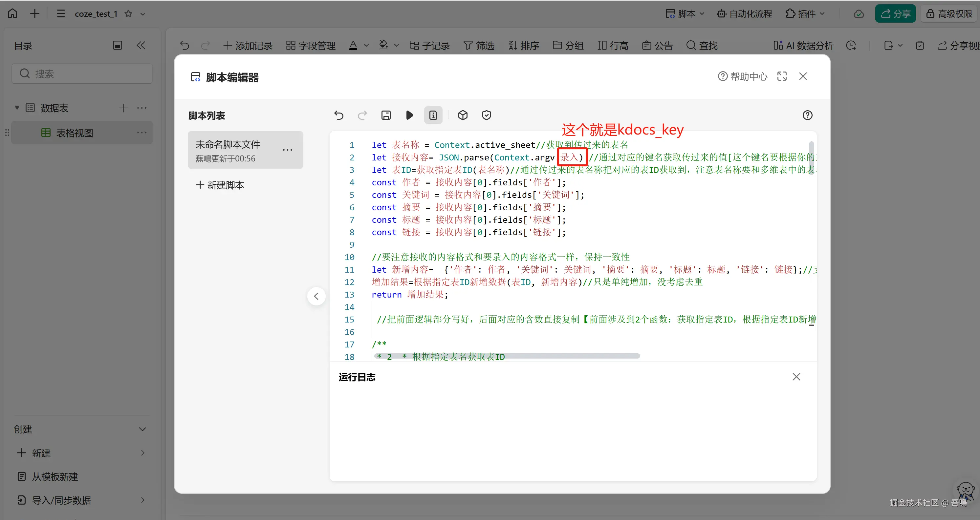Click 新建脚本 button
Screen dimensions: 980x520
(x=220, y=185)
